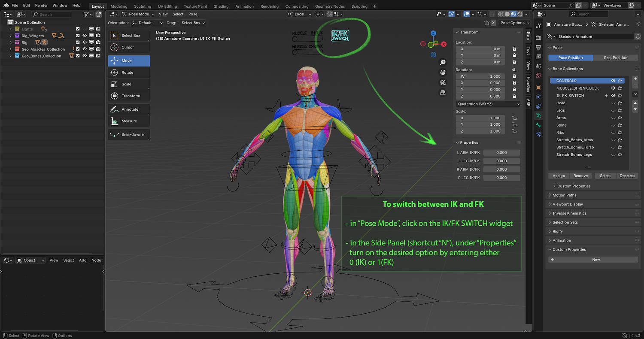Toggle visibility of Geo_Bones_Collection
This screenshot has width=644, height=339.
pos(85,56)
